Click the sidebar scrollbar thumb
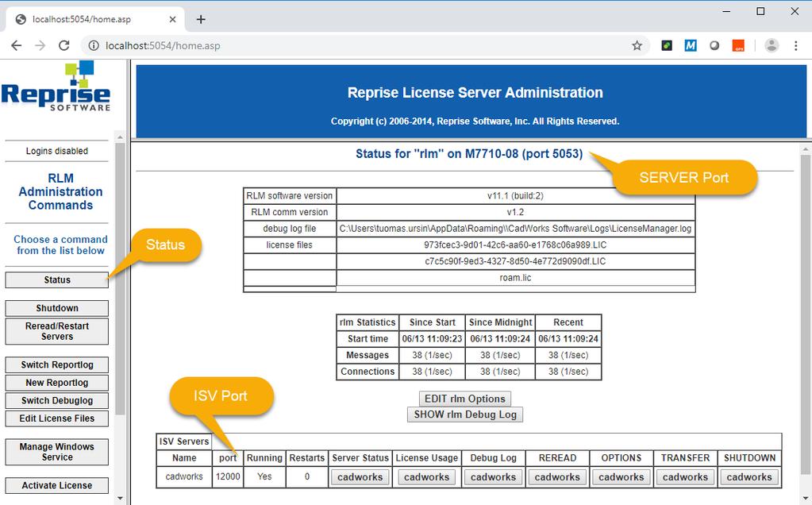812x505 pixels. [x=120, y=279]
